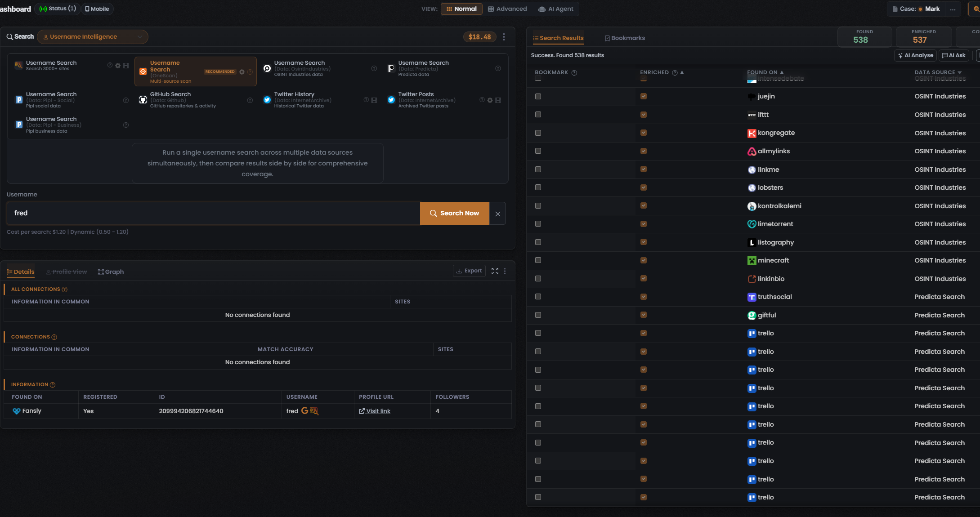Viewport: 980px width, 517px height.
Task: Click save icon on Username Search 3000+ sites
Action: click(126, 66)
